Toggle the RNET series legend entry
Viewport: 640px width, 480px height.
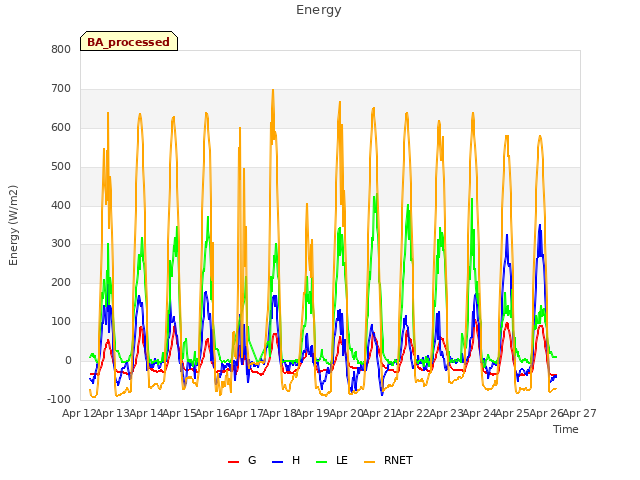click(388, 460)
